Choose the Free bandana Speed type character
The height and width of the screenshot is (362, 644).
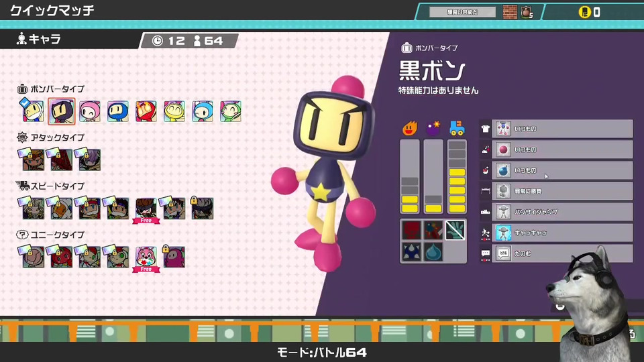[146, 209]
